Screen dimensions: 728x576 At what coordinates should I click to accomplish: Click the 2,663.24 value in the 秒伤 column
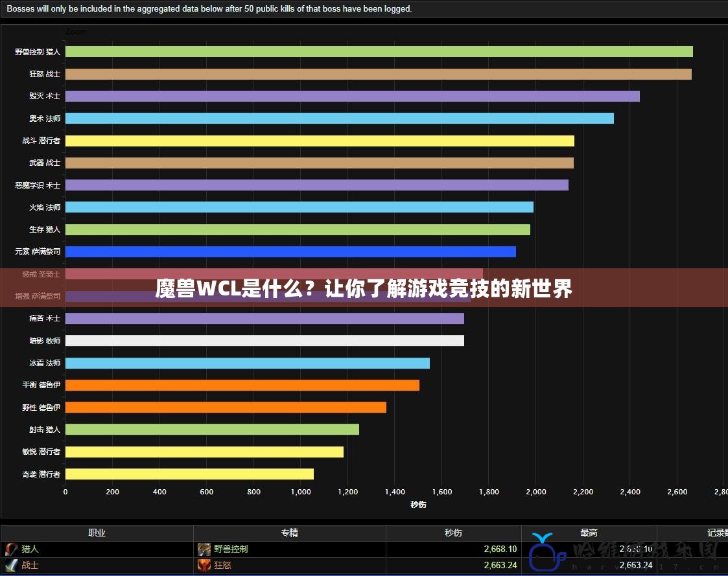click(x=500, y=566)
